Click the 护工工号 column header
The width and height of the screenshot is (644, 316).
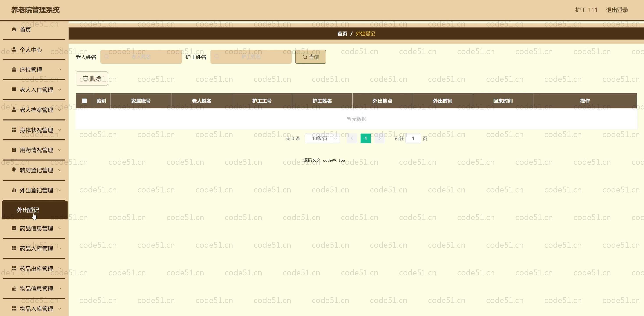[262, 101]
